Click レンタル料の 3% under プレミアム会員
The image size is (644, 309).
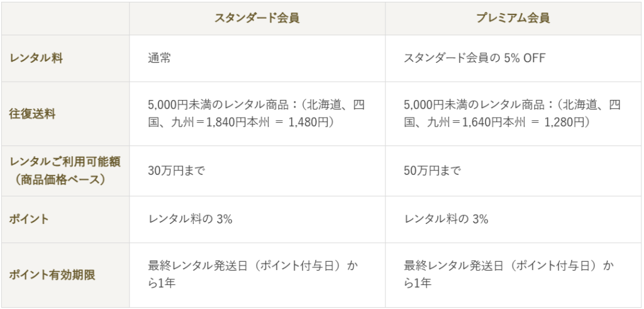point(446,219)
